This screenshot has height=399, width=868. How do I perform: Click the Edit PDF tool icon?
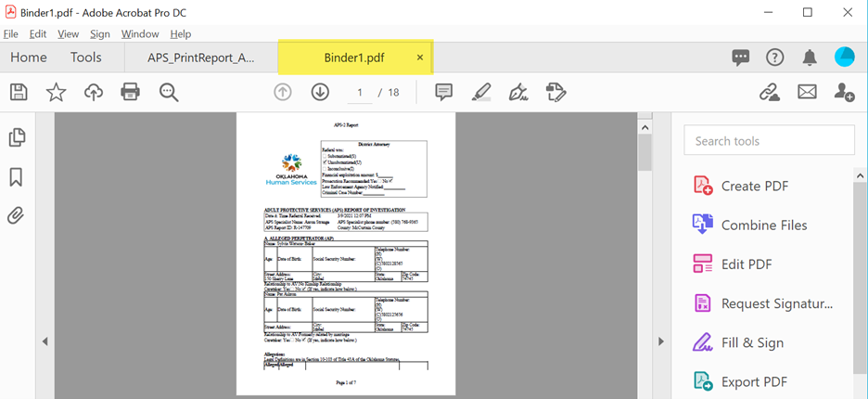[x=703, y=264]
